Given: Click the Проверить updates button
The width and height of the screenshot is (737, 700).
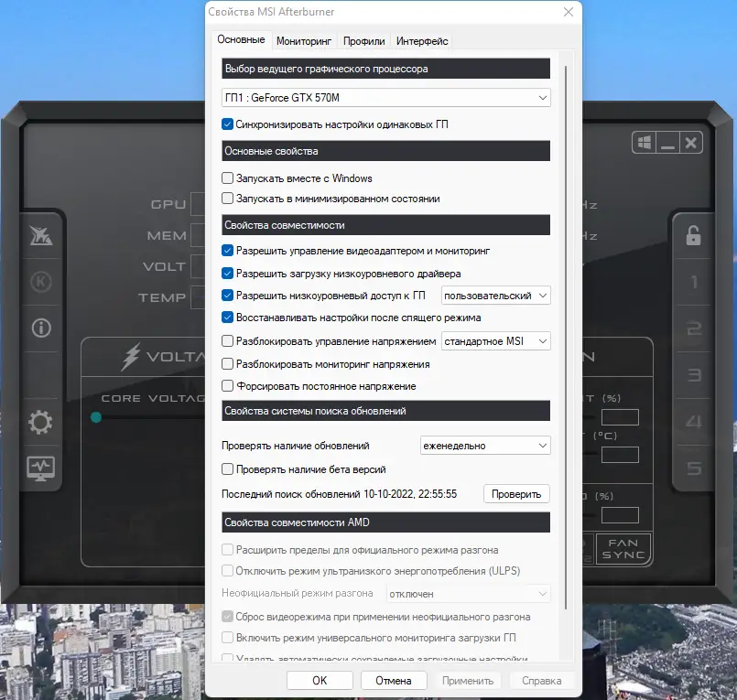Looking at the screenshot, I should tap(516, 494).
